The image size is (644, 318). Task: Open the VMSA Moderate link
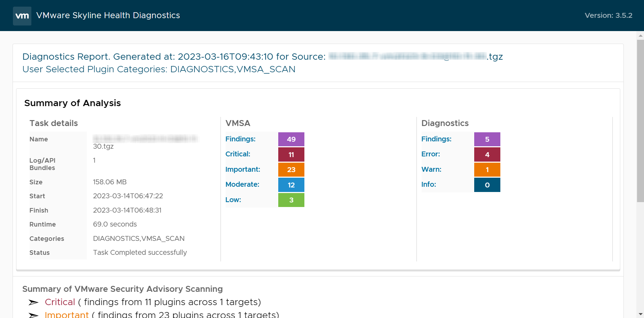[242, 184]
